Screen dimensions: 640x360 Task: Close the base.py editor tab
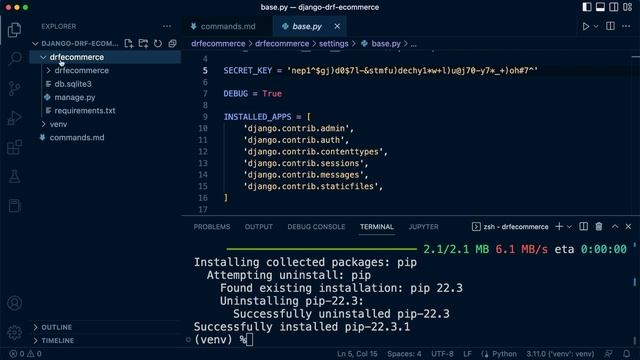coord(337,26)
